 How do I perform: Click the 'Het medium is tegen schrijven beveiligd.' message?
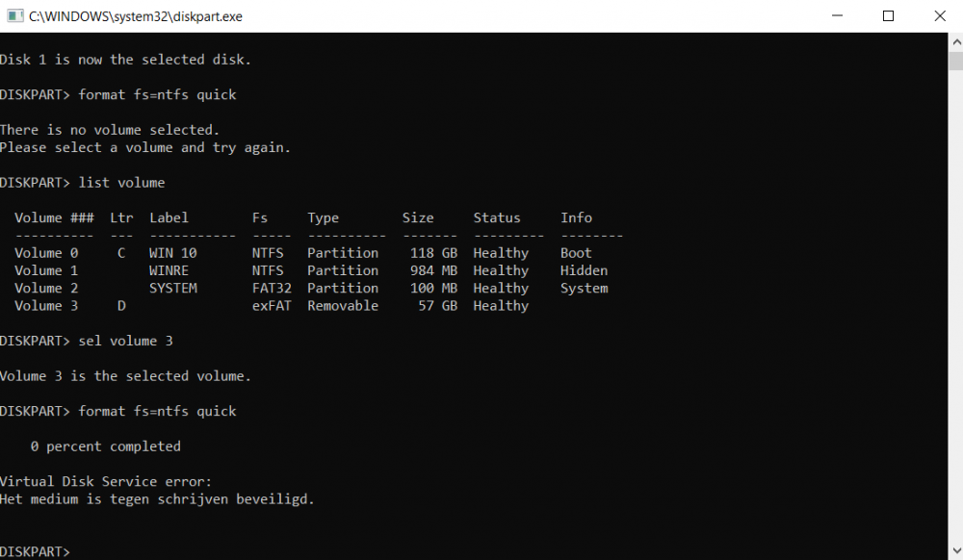click(157, 498)
